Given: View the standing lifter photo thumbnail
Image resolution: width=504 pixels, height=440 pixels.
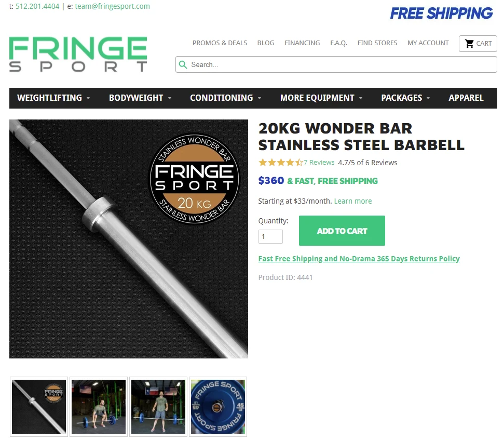Looking at the screenshot, I should coord(158,407).
